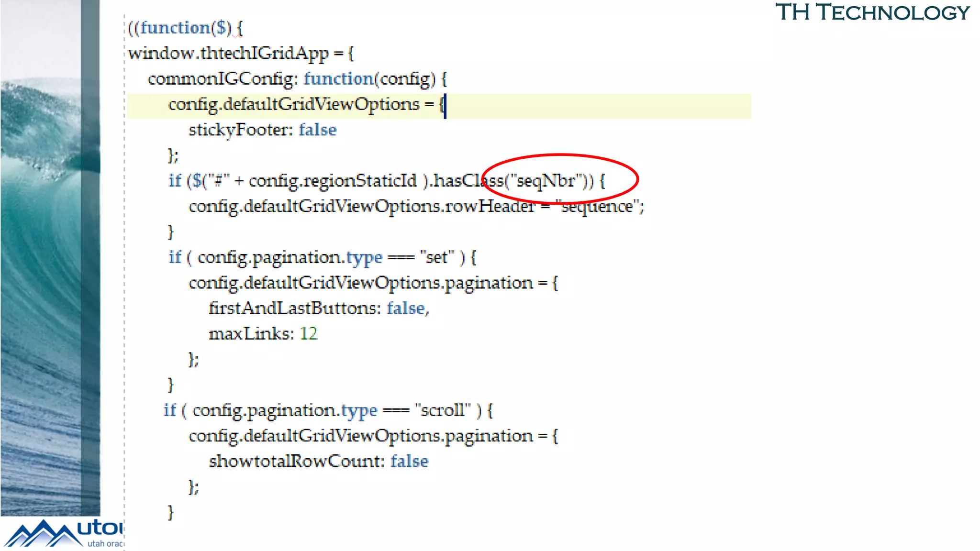
Task: Click the highlighted "config.defaultGridViewOptions = {" line
Action: pyautogui.click(x=439, y=106)
